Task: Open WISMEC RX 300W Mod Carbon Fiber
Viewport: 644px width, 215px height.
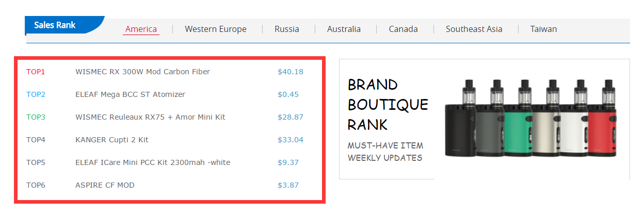Action: click(x=142, y=72)
